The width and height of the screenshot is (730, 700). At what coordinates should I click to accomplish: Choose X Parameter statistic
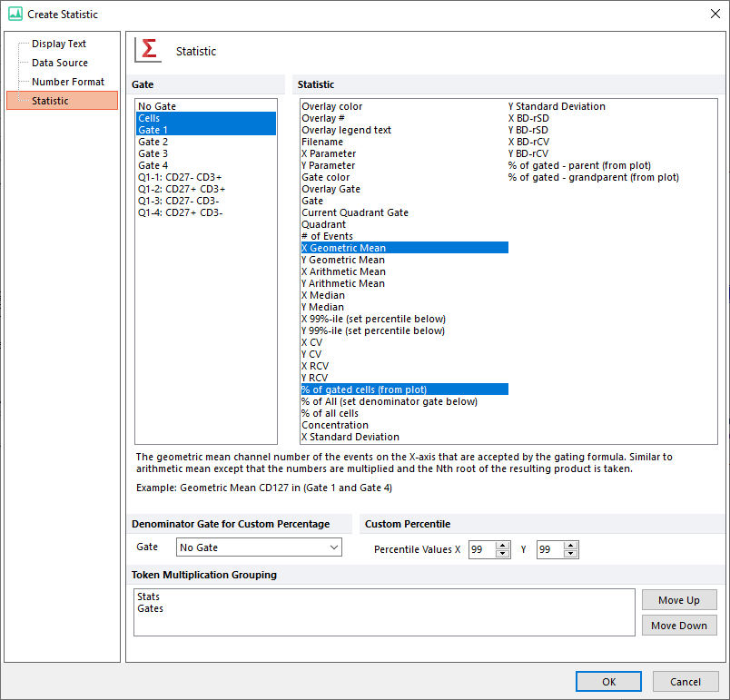pos(405,153)
